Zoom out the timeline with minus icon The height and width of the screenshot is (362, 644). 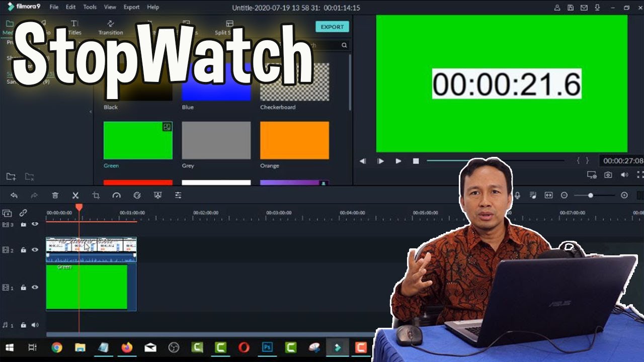tap(565, 196)
